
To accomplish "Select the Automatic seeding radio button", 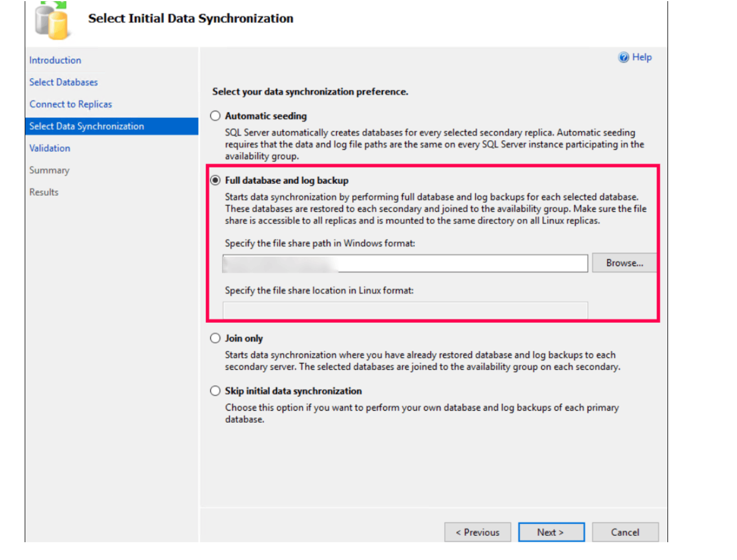I will click(215, 116).
